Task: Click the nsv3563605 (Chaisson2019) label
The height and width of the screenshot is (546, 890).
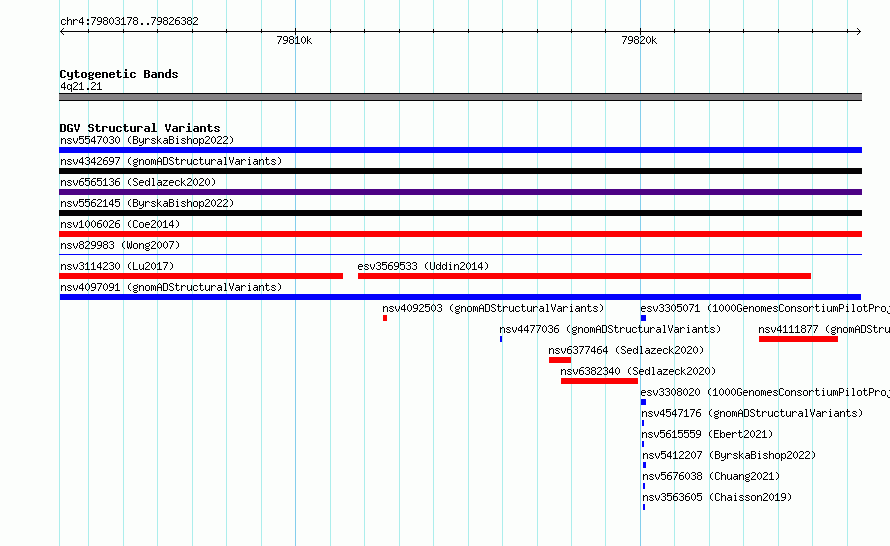Action: tap(717, 497)
